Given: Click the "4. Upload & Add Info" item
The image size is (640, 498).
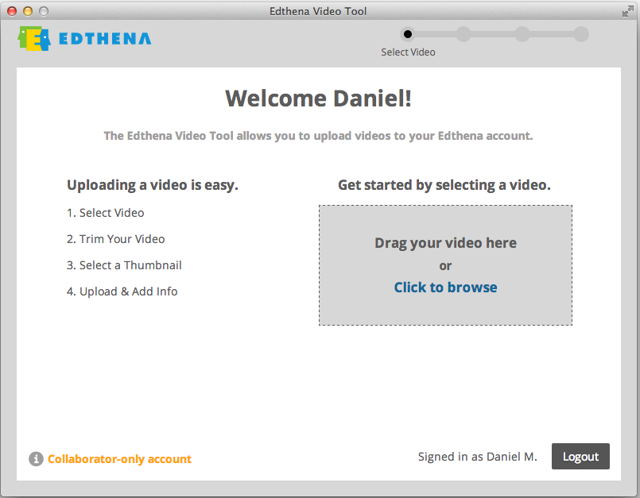Looking at the screenshot, I should click(122, 291).
